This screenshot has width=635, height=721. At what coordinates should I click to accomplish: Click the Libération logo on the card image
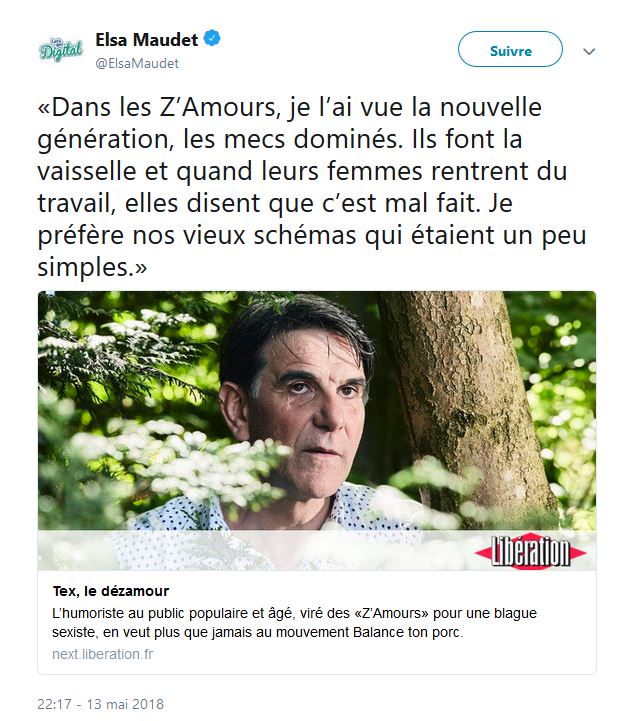530,551
